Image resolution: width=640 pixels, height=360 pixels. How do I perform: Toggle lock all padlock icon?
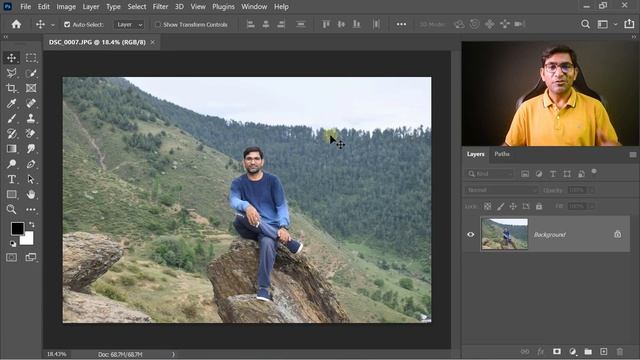(539, 207)
